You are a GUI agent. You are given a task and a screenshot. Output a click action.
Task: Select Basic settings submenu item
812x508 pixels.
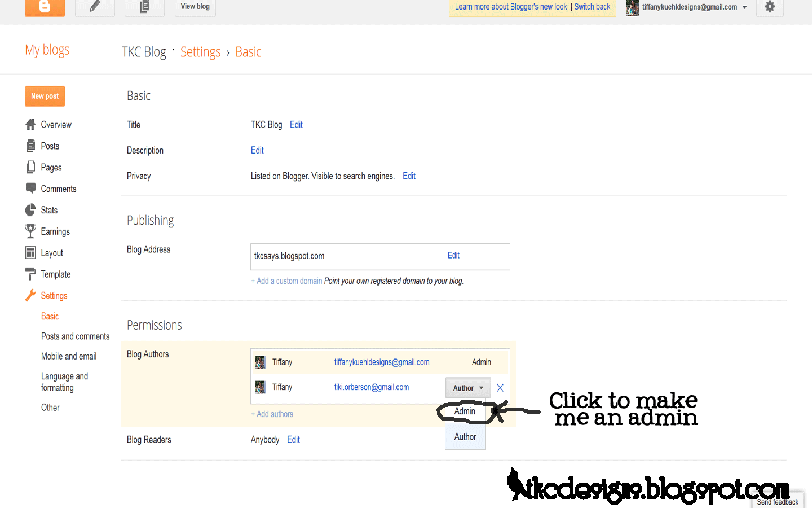point(50,317)
